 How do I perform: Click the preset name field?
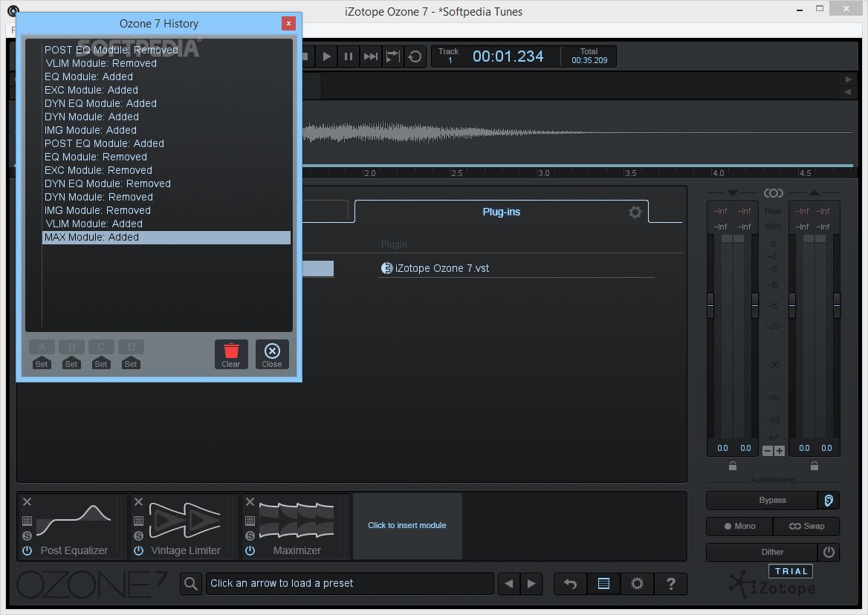point(349,584)
